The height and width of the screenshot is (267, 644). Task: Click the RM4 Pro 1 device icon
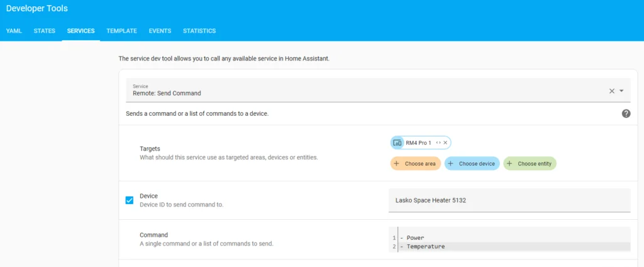[x=397, y=143]
